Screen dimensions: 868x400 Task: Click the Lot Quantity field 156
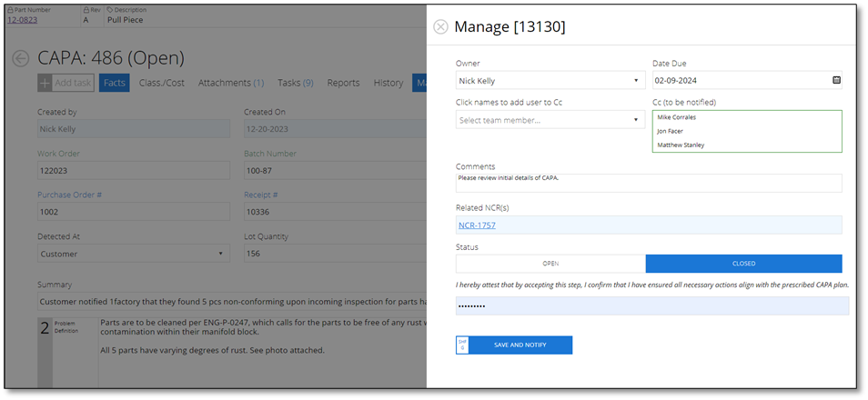(x=335, y=254)
